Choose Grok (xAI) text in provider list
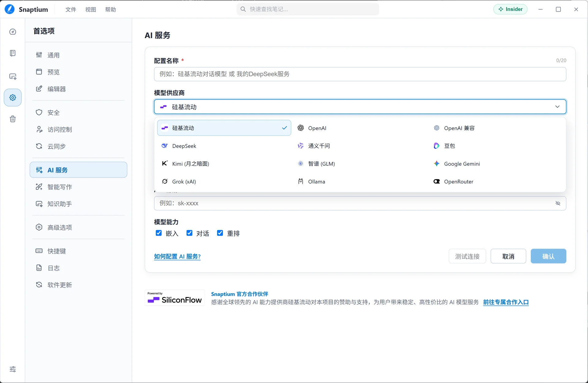This screenshot has width=588, height=383. [x=184, y=182]
